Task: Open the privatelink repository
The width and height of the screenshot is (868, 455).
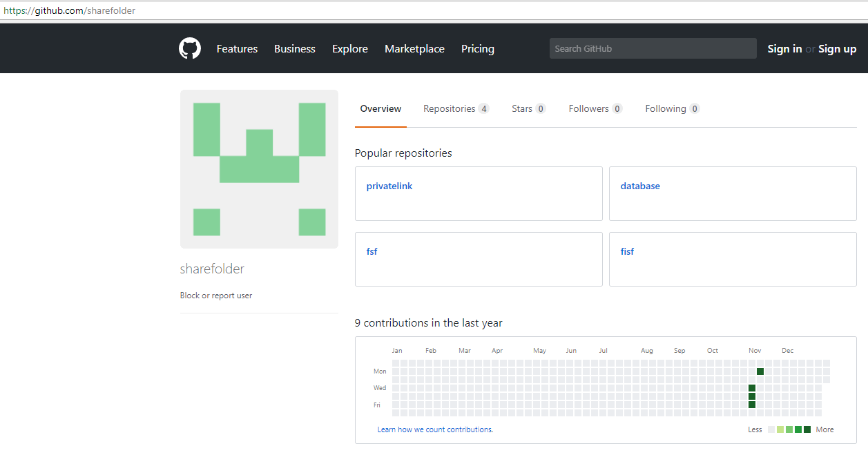Action: point(389,186)
